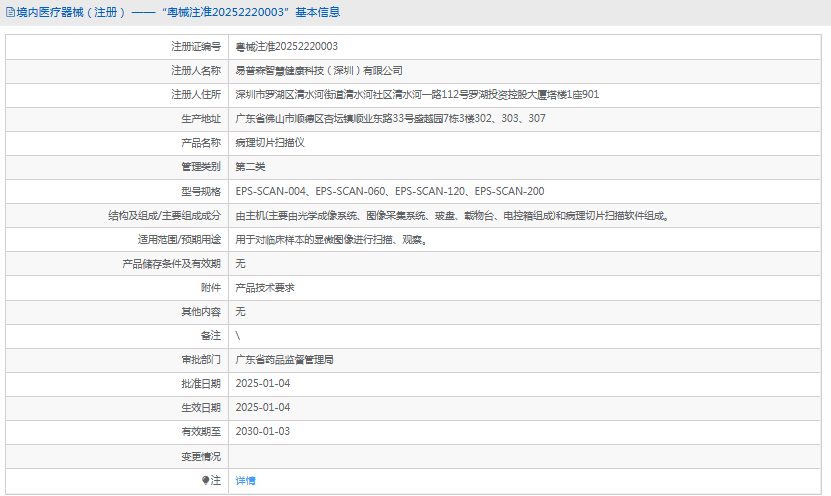
Task: Click the bulb icon next to 注 label
Action: tap(205, 481)
